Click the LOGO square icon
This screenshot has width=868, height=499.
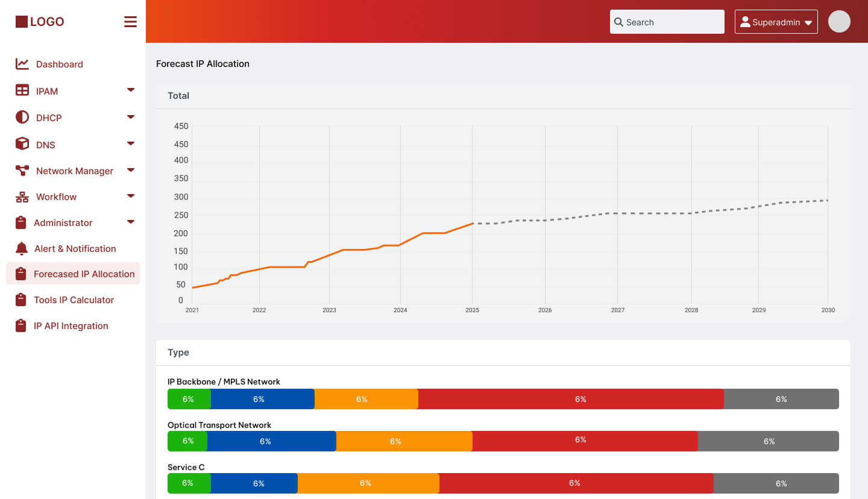click(22, 22)
